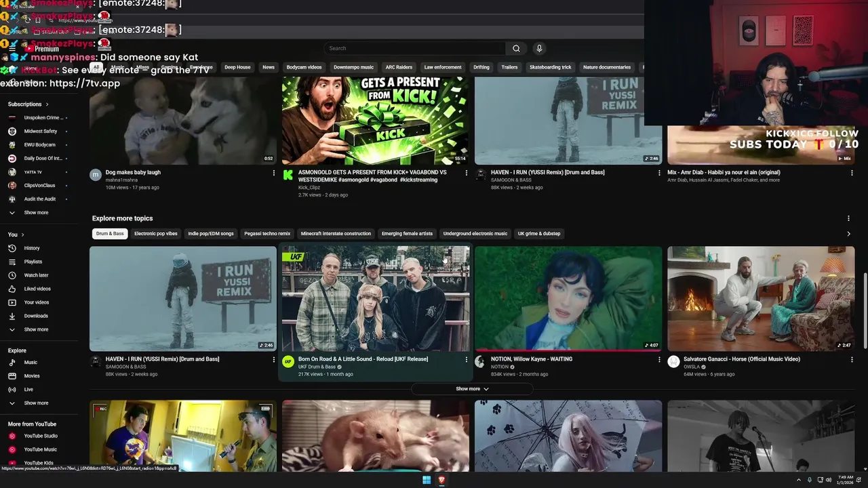868x488 pixels.
Task: Click UKF Drum & Bass channel avatar
Action: pyautogui.click(x=288, y=361)
